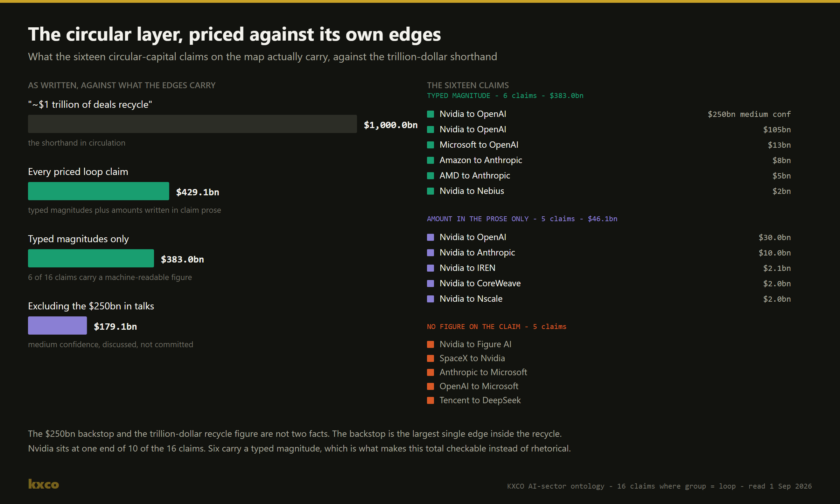The width and height of the screenshot is (840, 504).
Task: Click the orange swatch beside Tencent to DeepSeek
Action: point(430,400)
